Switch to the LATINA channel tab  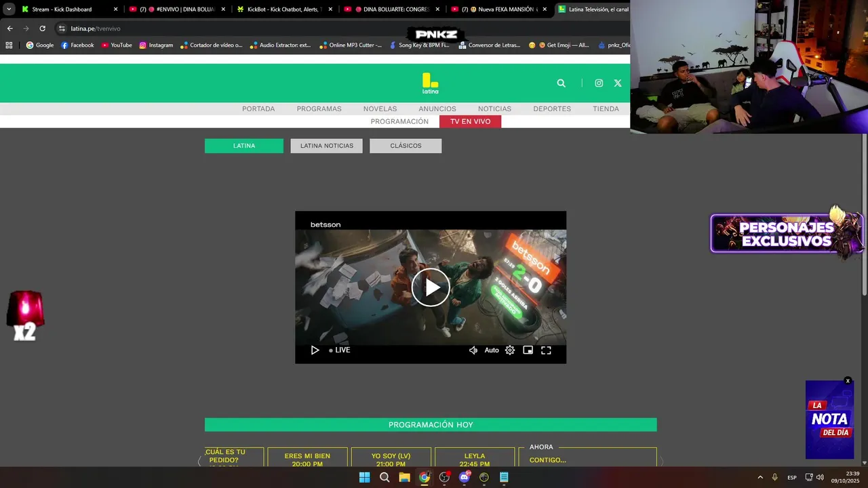click(x=244, y=146)
